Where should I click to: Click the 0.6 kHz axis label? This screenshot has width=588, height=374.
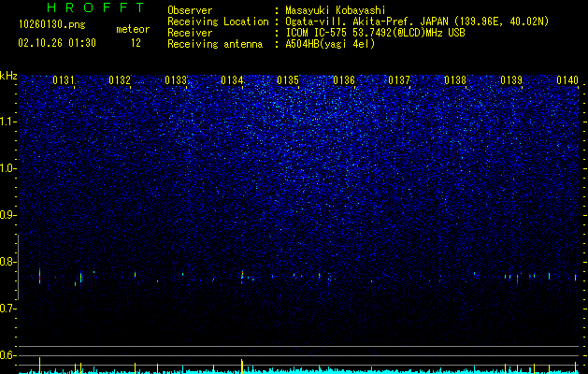7,355
